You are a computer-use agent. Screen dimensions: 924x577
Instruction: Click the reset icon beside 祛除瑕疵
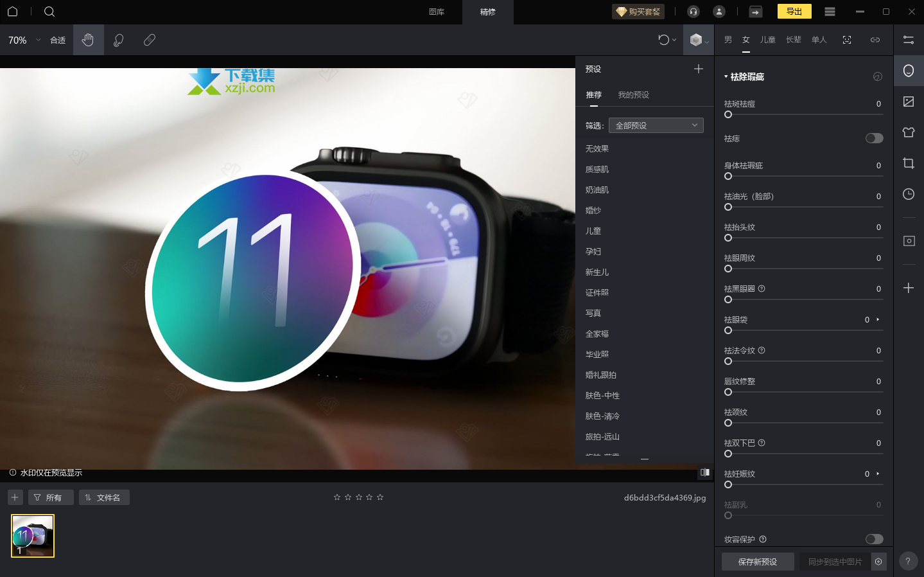tap(878, 76)
